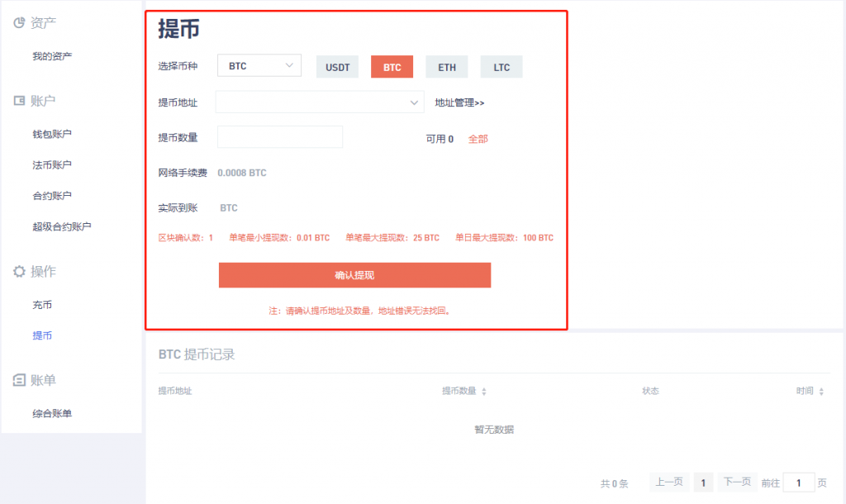Click the 操作 gear icon
Viewport: 846px width, 504px height.
tap(19, 272)
